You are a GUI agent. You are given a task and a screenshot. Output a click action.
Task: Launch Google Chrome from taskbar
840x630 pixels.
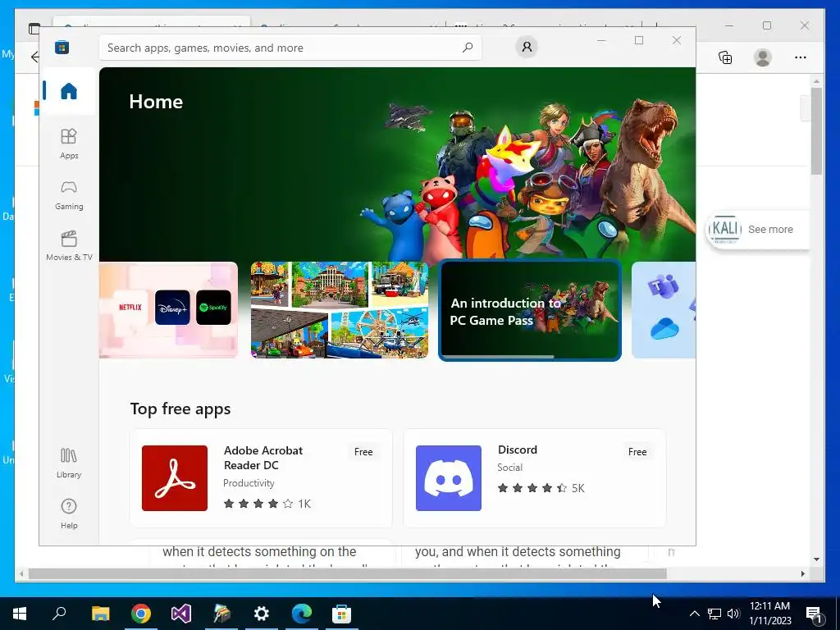(x=140, y=614)
